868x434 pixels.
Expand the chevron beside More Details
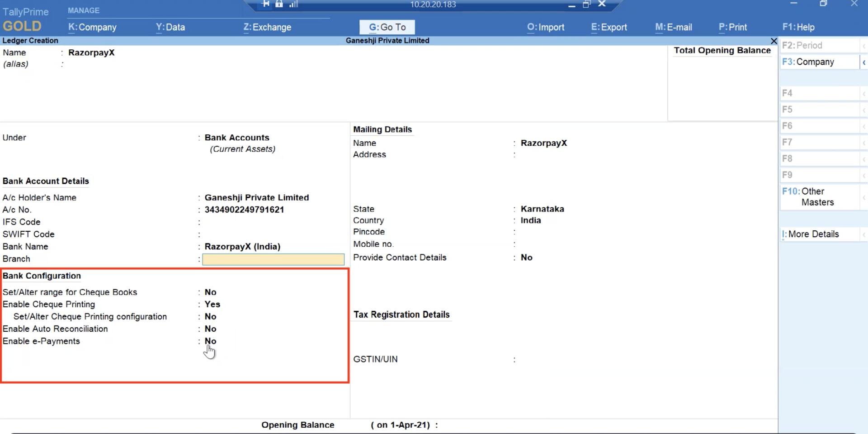pos(863,234)
